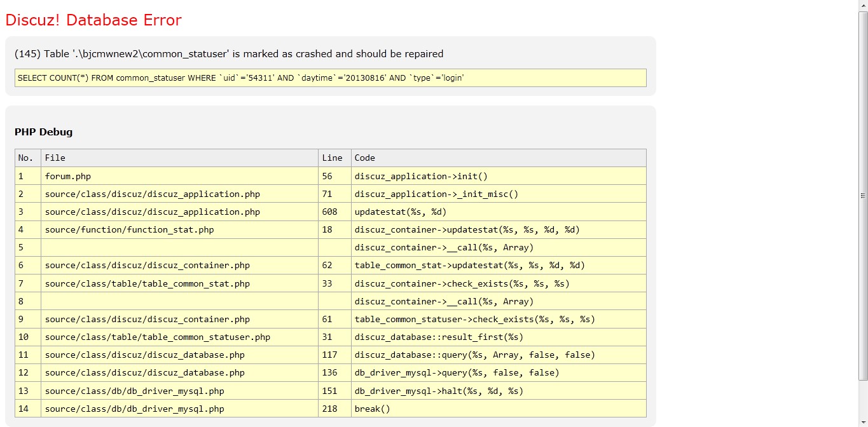Click db_driver_mysql.php file cell in row 13

179,391
